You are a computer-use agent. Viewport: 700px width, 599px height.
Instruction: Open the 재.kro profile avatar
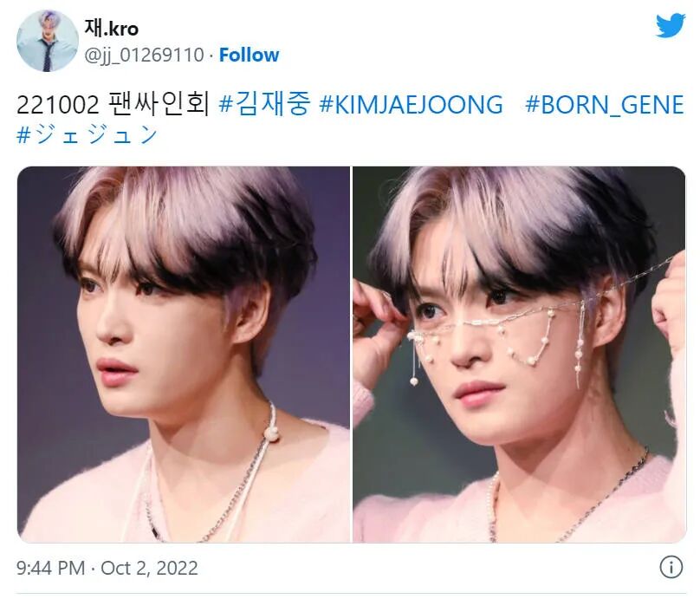click(48, 41)
